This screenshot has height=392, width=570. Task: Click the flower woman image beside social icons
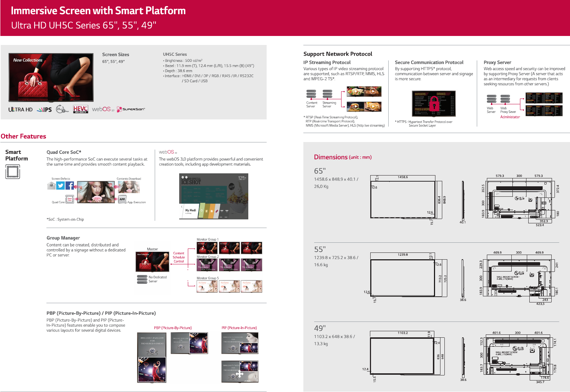point(96,192)
